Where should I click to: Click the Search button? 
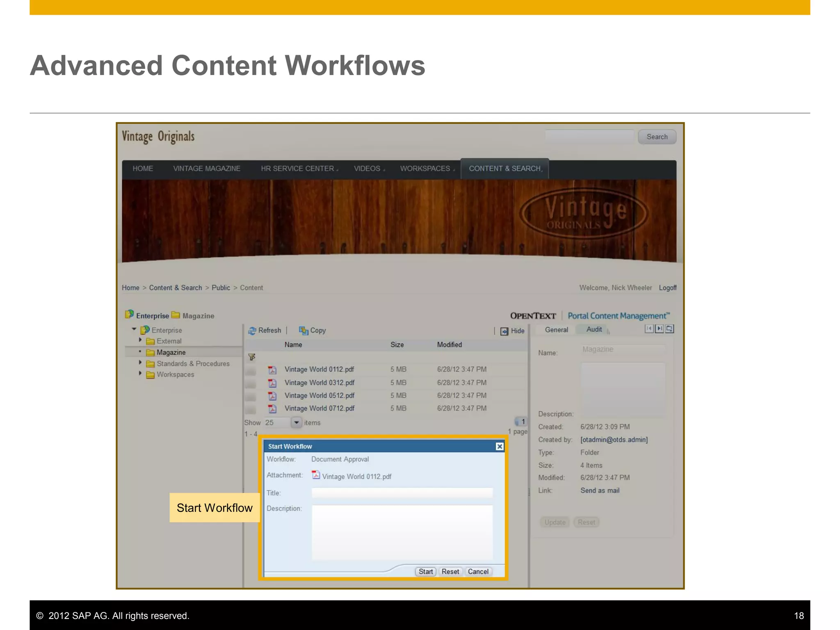pos(657,137)
